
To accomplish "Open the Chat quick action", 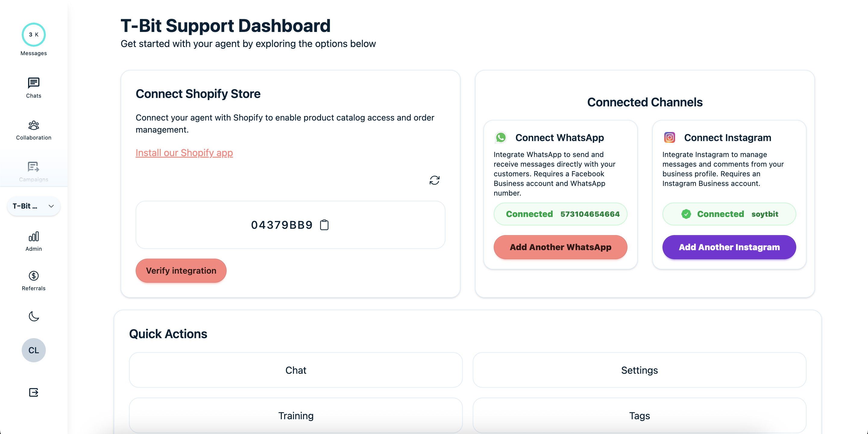I will (295, 370).
